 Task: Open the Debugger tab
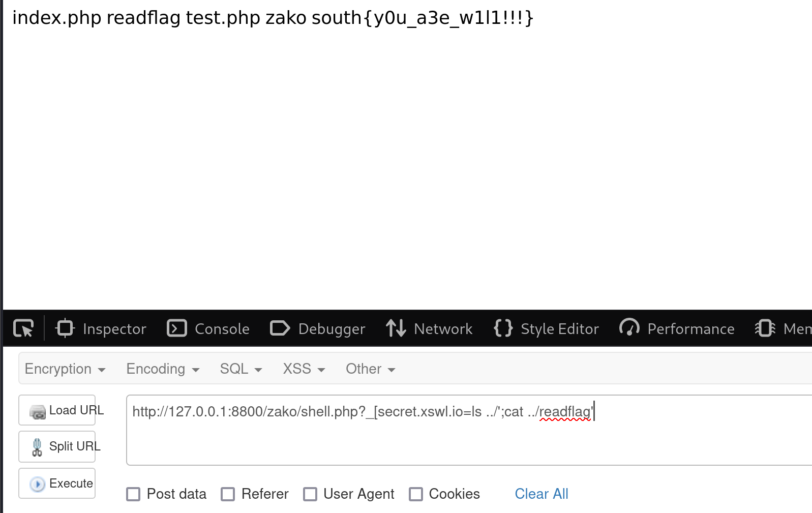tap(318, 328)
